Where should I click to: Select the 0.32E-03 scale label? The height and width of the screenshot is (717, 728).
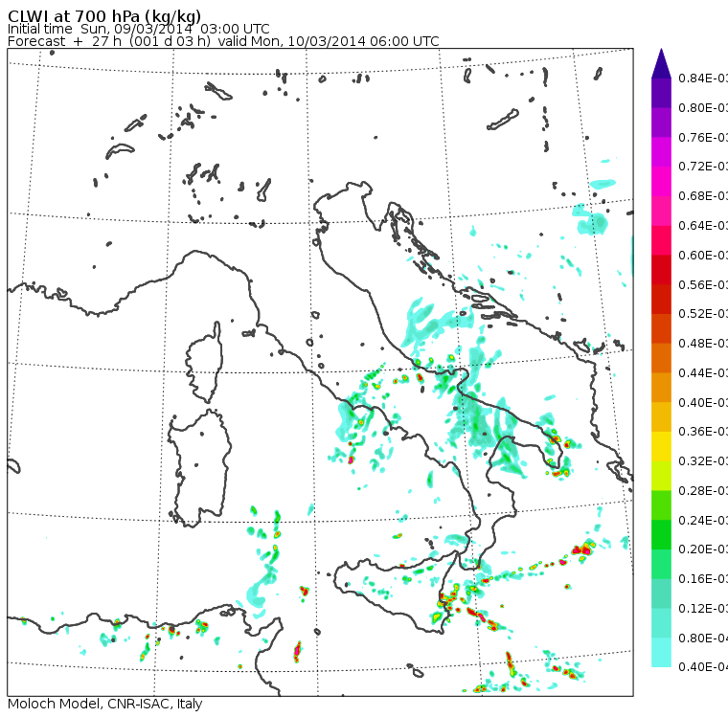point(703,461)
